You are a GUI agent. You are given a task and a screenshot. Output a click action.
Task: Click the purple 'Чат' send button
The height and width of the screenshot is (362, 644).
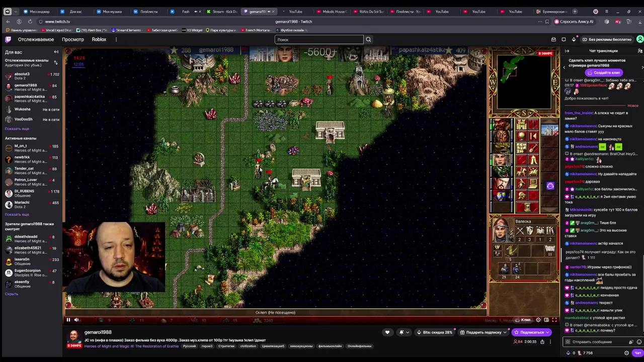tap(638, 353)
